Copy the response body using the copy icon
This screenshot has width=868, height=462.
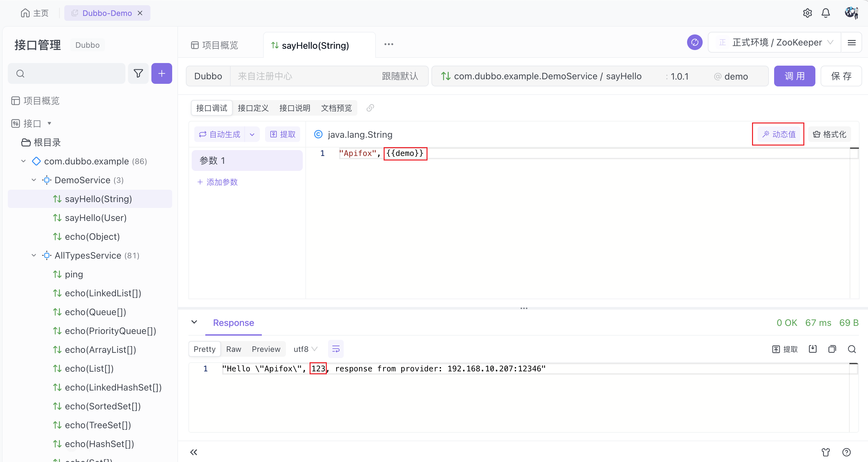(832, 349)
